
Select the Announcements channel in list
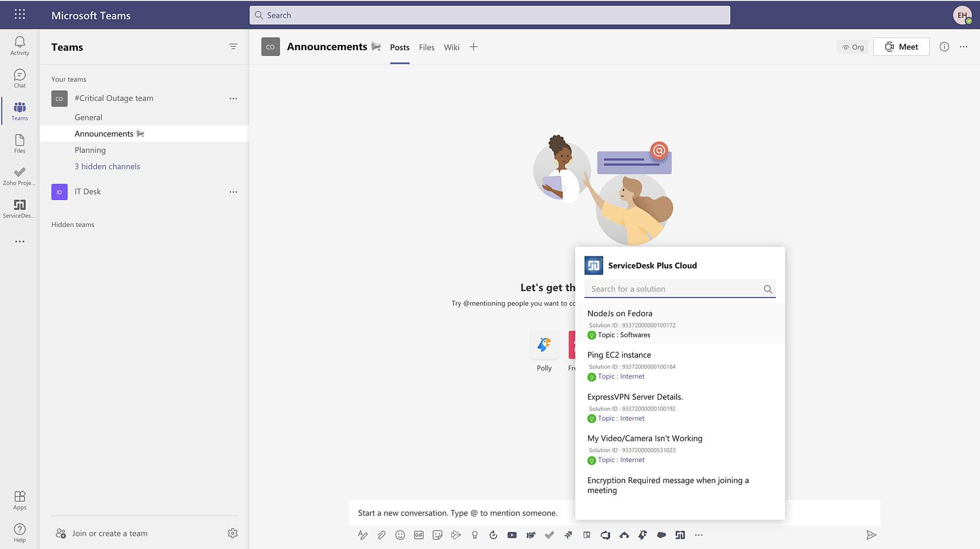pos(145,134)
